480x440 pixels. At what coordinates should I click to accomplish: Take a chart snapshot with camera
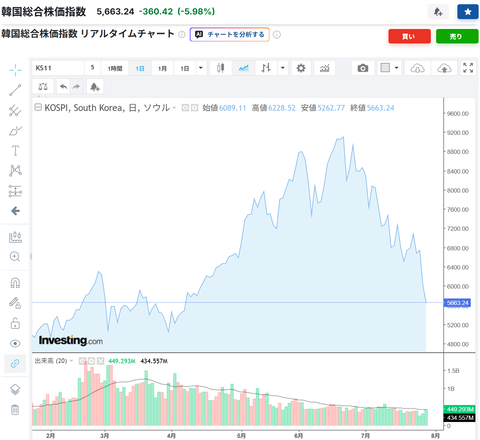click(x=363, y=68)
